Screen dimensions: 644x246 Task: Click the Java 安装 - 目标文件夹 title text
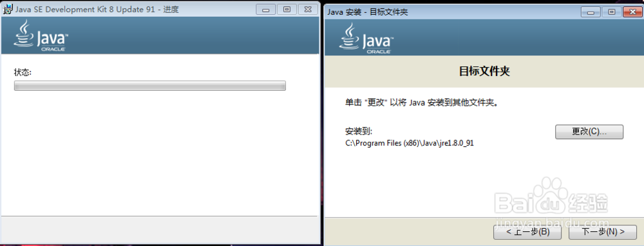pos(368,12)
